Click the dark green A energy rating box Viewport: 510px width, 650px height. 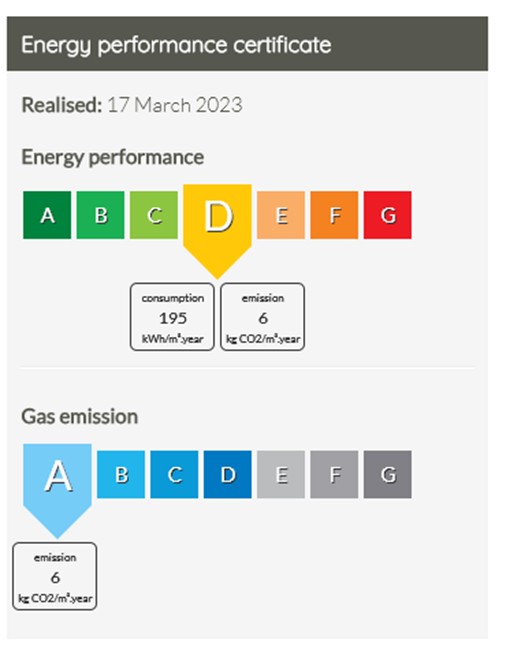[47, 215]
